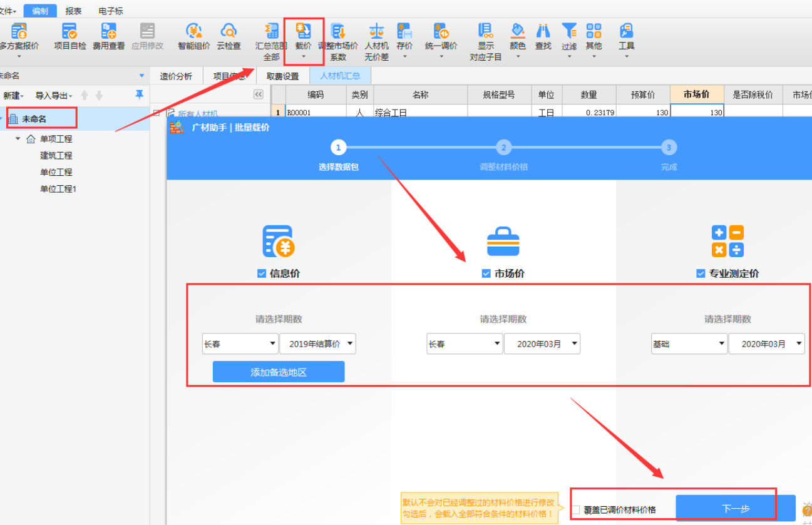Click the 颜色 paint bucket icon

click(x=518, y=31)
